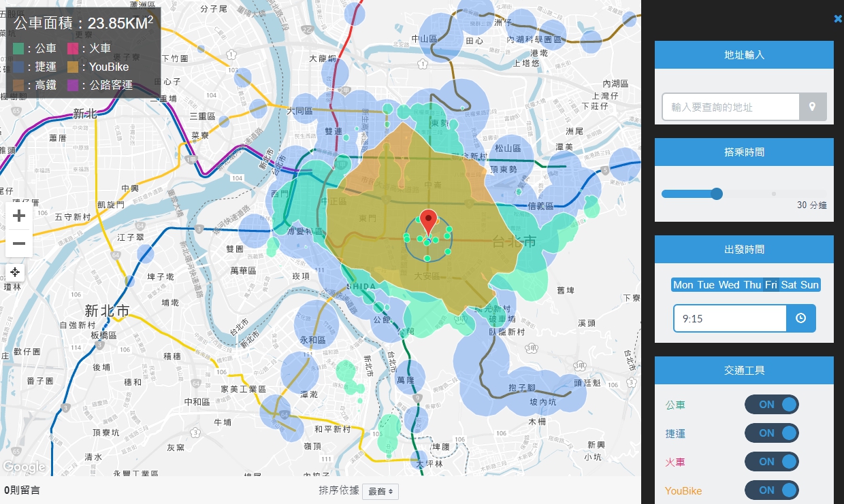
Task: Toggle the 捷運 metro switch
Action: pos(772,433)
